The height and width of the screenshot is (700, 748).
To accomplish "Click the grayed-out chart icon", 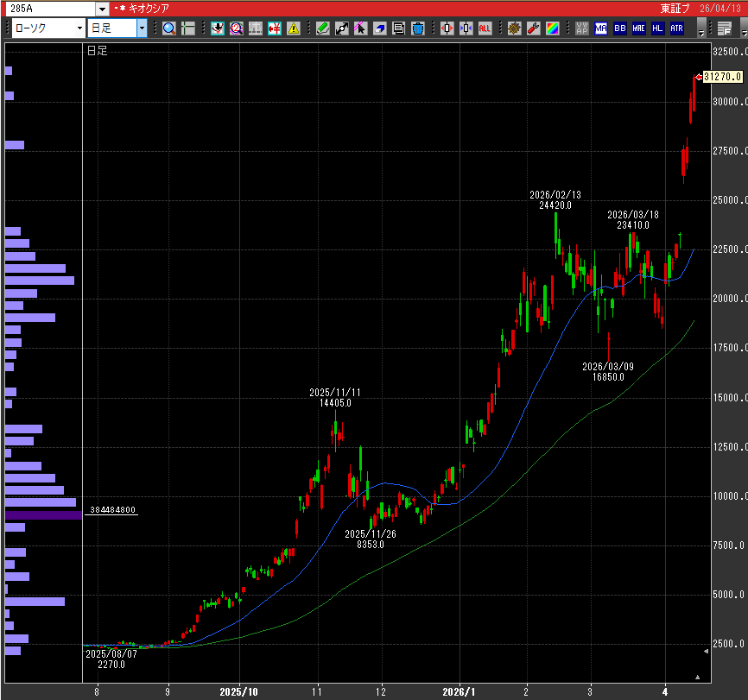I will (x=255, y=28).
